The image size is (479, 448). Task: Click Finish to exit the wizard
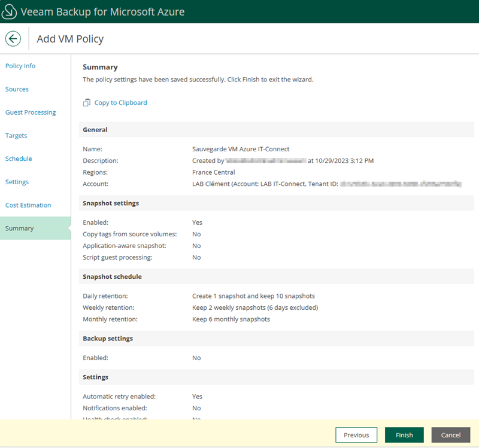pos(404,435)
